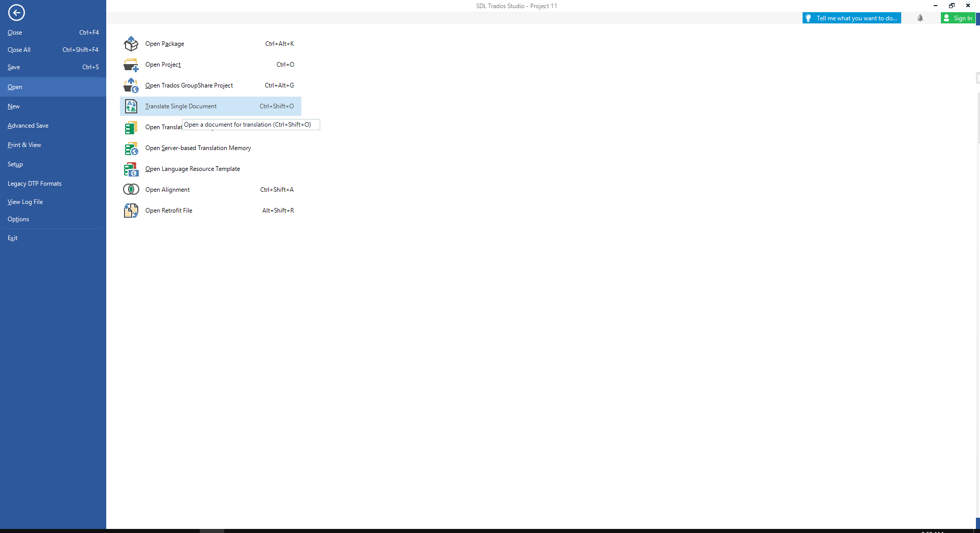Click the lightbulb icon in Tell me box
The image size is (980, 533).
808,18
